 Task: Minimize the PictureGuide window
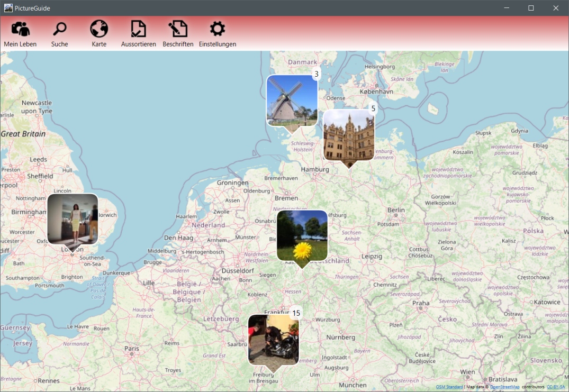[x=507, y=8]
